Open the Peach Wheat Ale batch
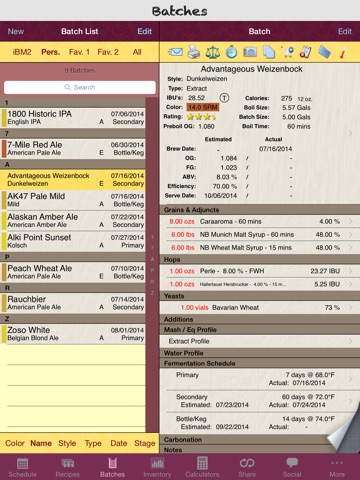Viewport: 360px width, 480px height. coord(73,272)
